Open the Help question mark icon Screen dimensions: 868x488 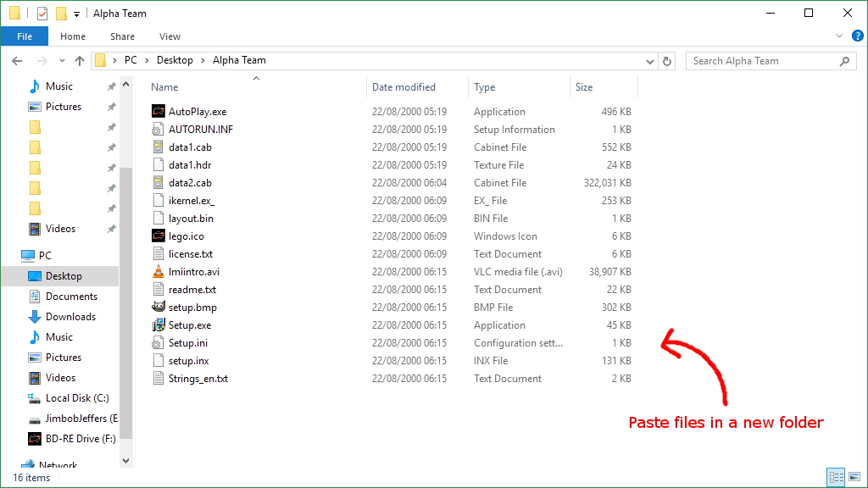[858, 36]
